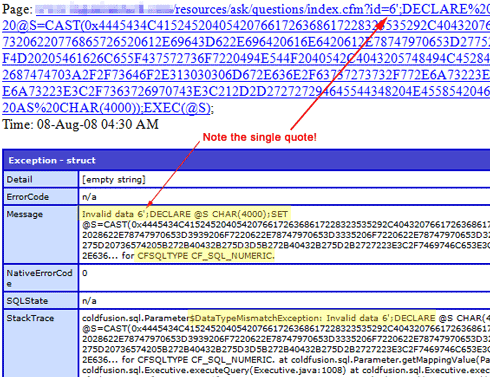The image size is (490, 377).
Task: Click the 'Page:' label text
Action: [x=17, y=9]
